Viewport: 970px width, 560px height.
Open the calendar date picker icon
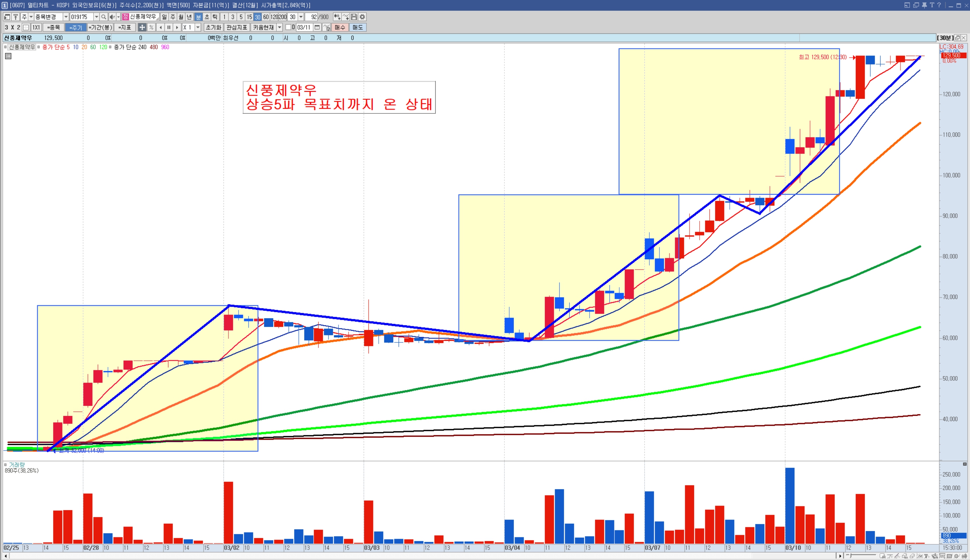tap(317, 27)
